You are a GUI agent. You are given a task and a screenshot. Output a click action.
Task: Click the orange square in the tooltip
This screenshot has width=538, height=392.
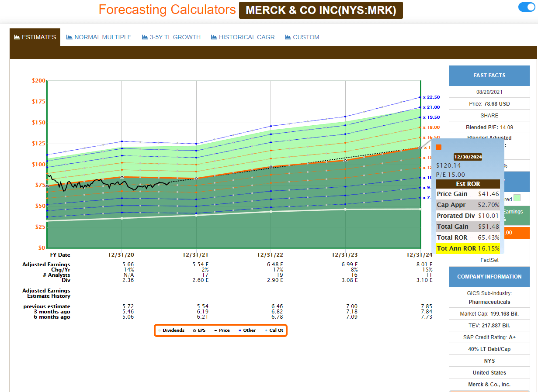pyautogui.click(x=439, y=147)
